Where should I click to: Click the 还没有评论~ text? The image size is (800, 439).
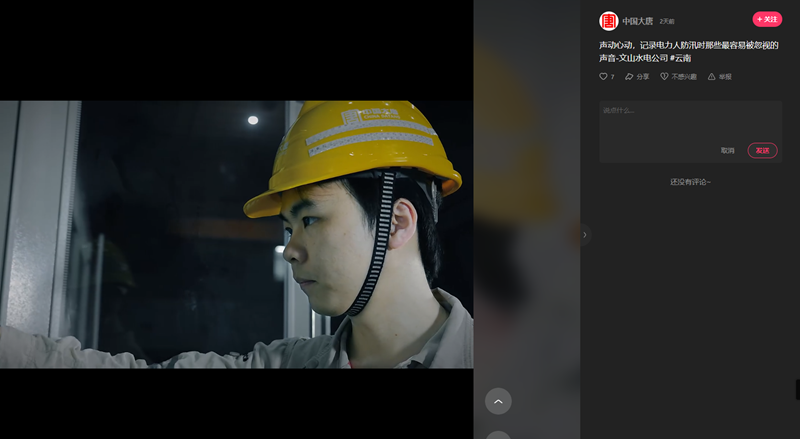[x=690, y=182]
